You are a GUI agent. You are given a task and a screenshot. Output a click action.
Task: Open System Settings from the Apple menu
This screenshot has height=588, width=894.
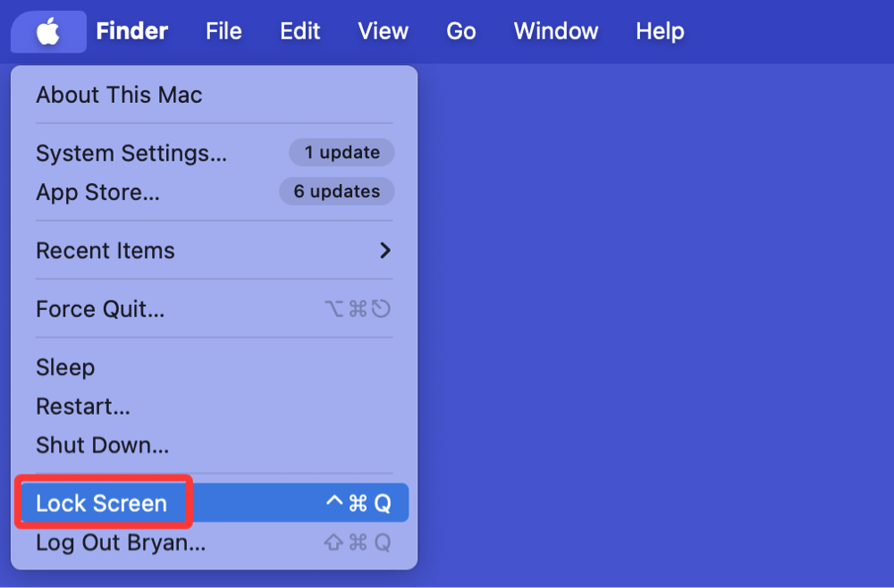[215, 153]
